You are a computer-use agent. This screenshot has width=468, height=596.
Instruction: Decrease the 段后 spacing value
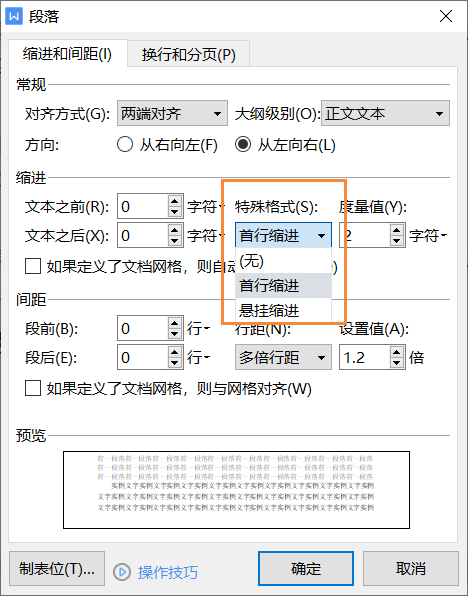click(175, 363)
